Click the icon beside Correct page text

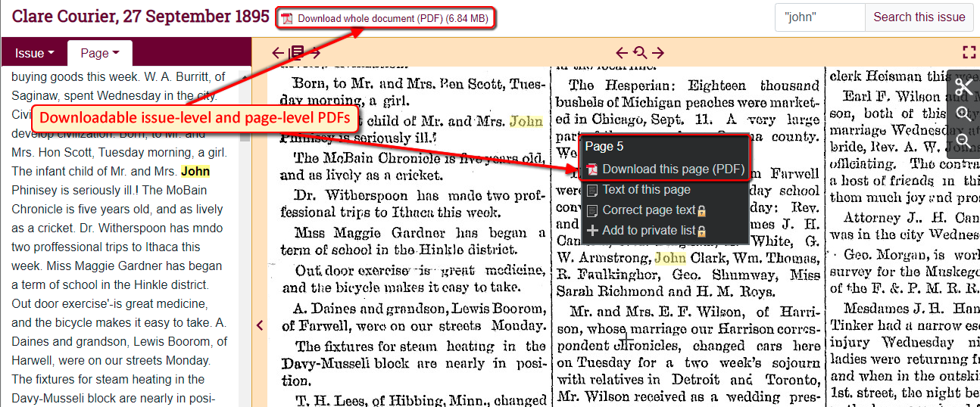tap(592, 210)
